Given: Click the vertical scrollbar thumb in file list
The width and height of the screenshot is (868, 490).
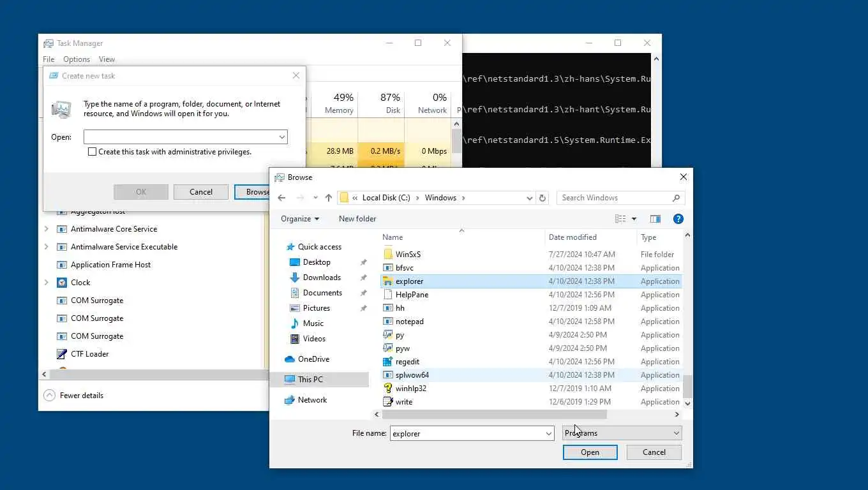Looking at the screenshot, I should [687, 387].
